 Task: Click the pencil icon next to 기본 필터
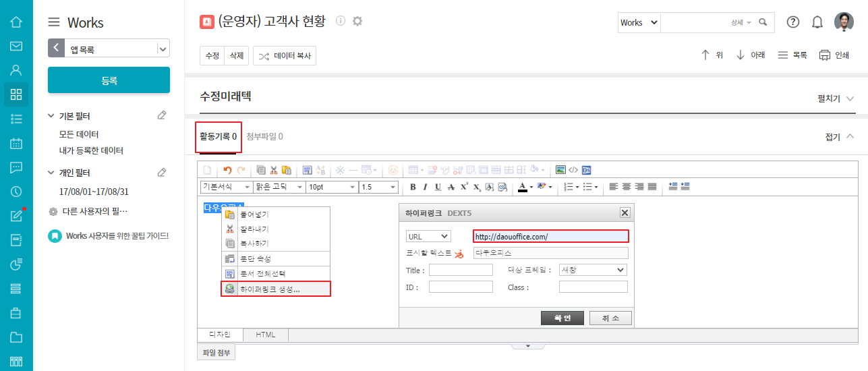(162, 116)
